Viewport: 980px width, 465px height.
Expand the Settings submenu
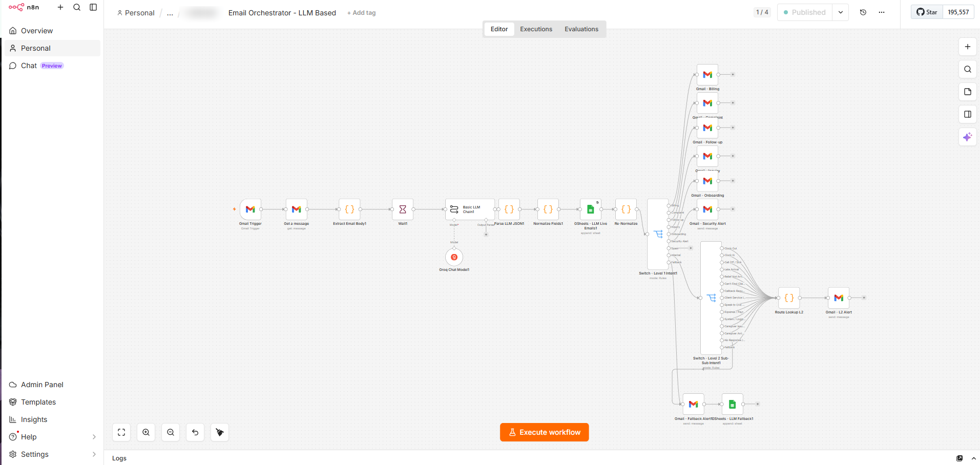(94, 454)
